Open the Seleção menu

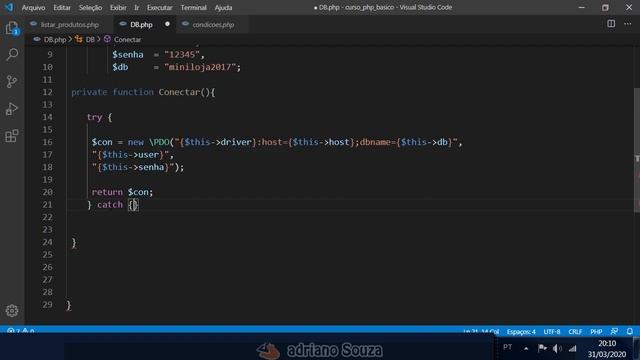[x=90, y=7]
